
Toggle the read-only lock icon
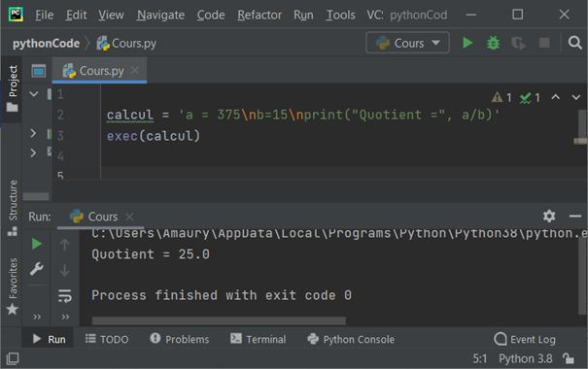tap(569, 358)
